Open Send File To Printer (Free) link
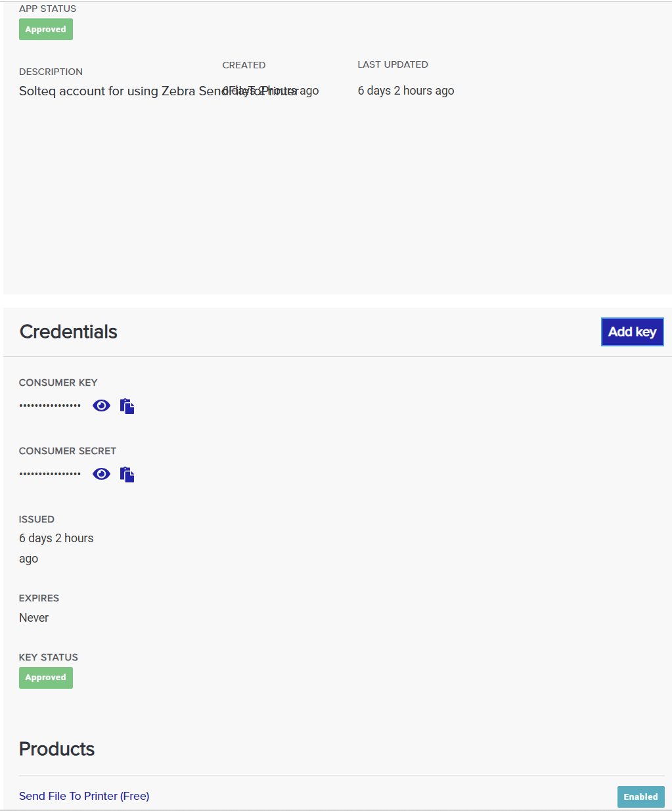 point(84,796)
